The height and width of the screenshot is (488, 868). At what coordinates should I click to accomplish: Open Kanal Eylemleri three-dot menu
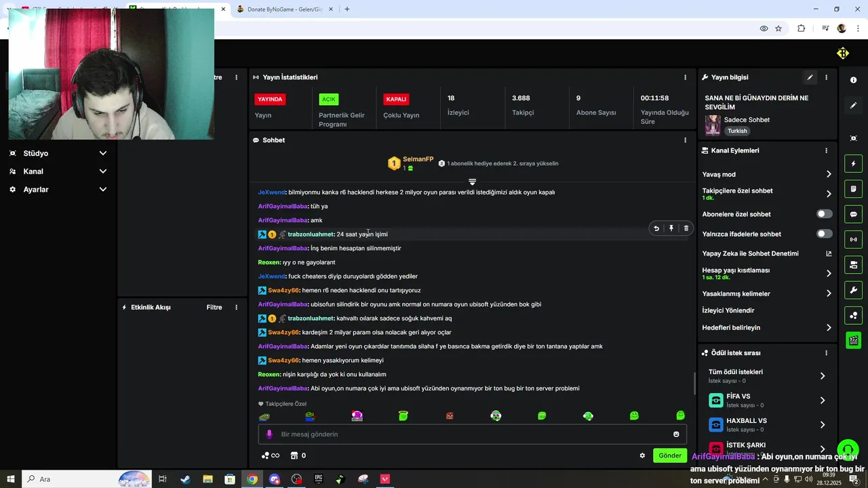point(826,150)
